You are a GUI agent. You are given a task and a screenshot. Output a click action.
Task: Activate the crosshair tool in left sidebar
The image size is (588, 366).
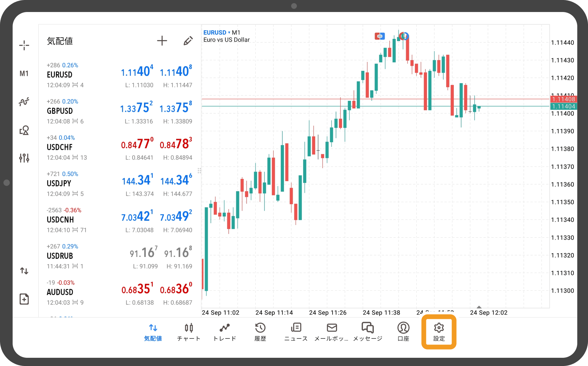point(24,45)
